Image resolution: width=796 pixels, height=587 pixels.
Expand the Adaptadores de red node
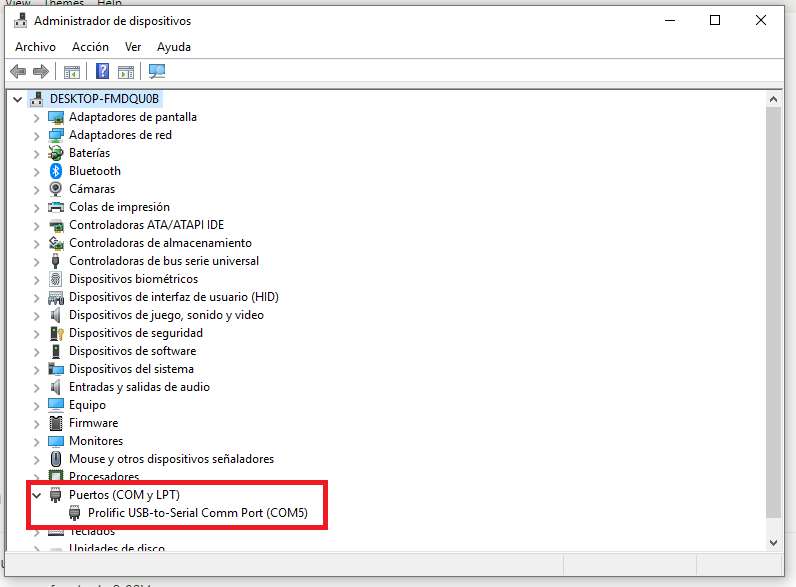click(37, 135)
